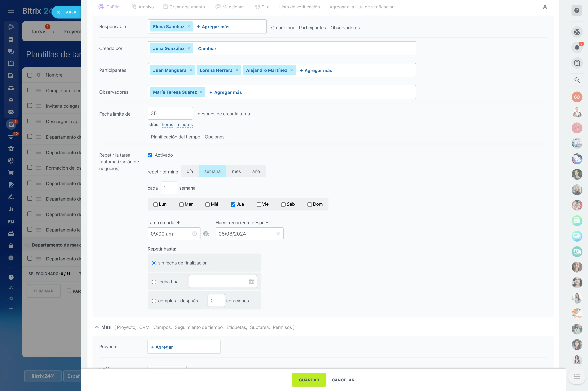Select completar después radio option

coord(154,301)
